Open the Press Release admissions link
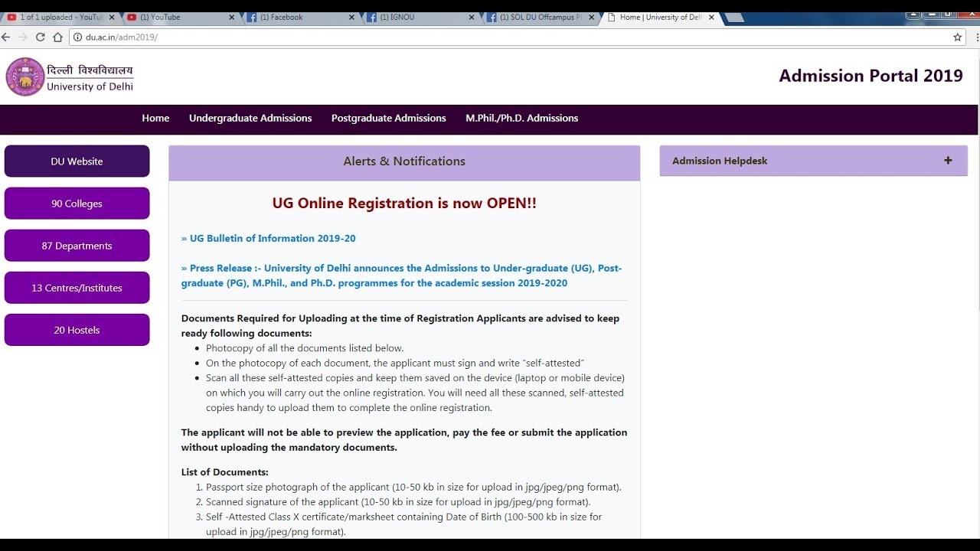Viewport: 980px width, 551px height. [x=402, y=275]
